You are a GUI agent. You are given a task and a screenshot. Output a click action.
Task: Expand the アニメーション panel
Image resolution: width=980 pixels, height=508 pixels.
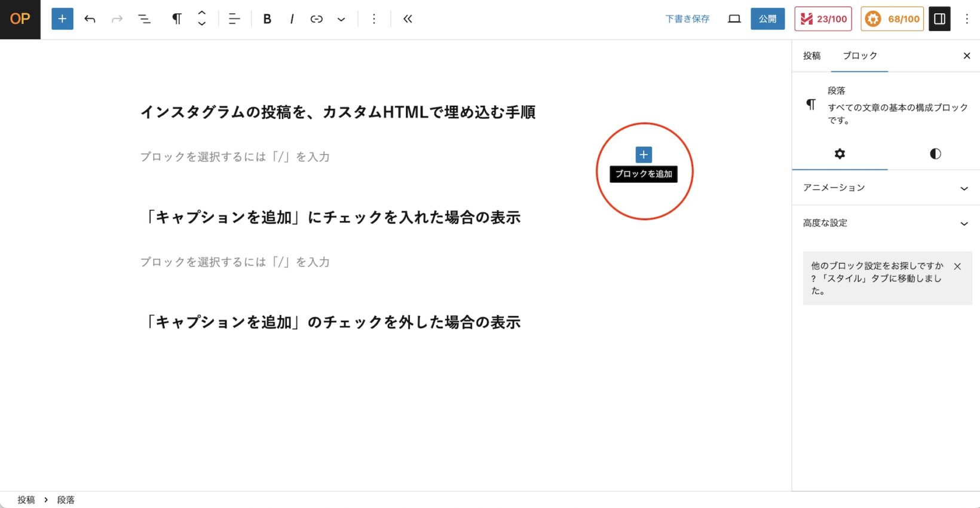pyautogui.click(x=886, y=188)
